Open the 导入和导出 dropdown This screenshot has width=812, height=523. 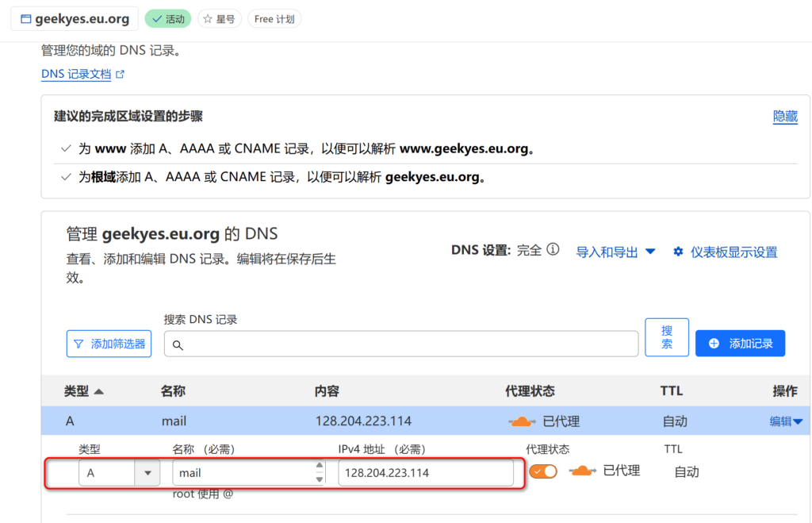pos(615,252)
